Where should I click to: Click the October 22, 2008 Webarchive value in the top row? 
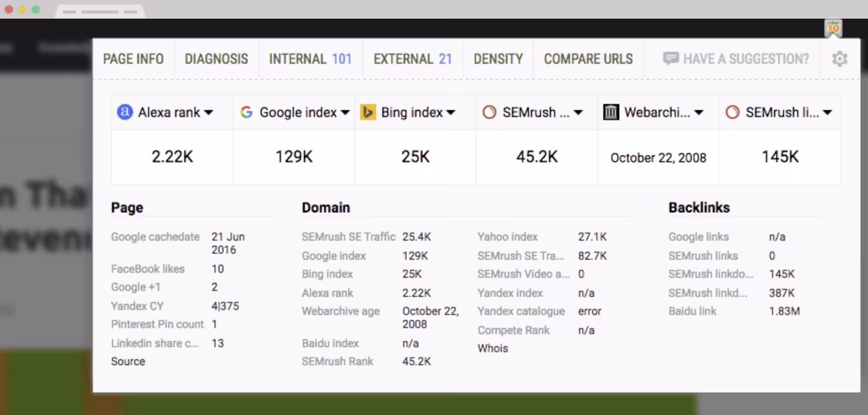click(x=659, y=158)
